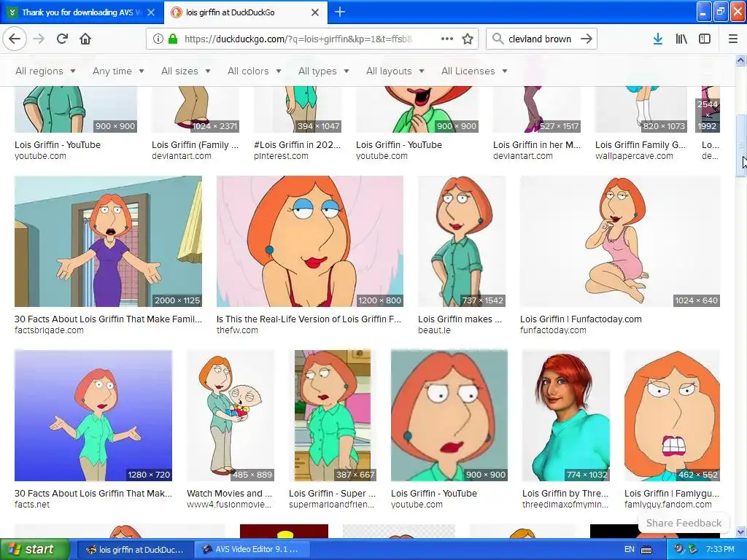This screenshot has width=747, height=560.
Task: Click the search bar magnifier icon
Action: (x=498, y=39)
